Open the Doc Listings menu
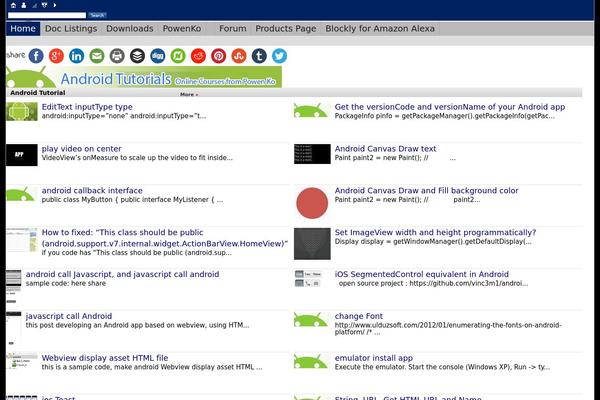Viewport: 600px width, 400px height. tap(71, 29)
